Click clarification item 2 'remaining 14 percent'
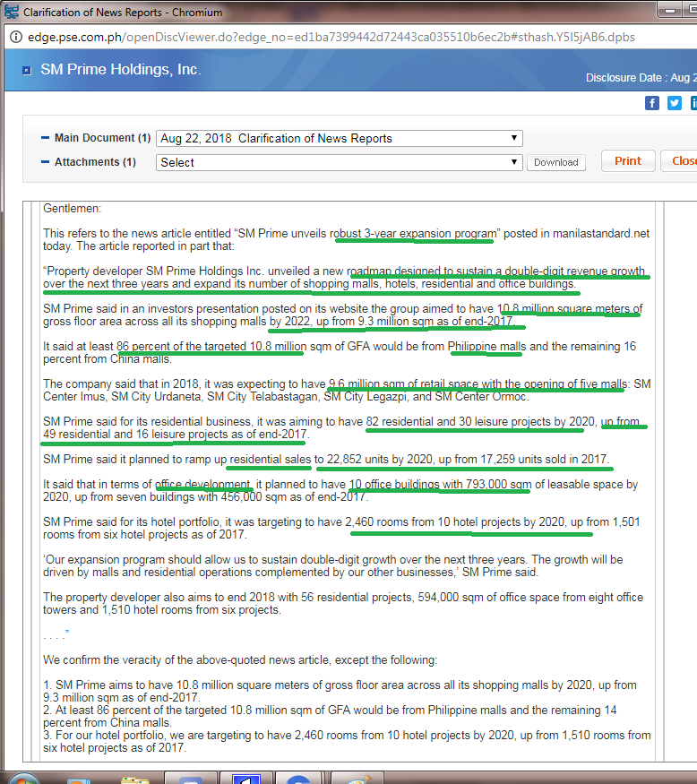The width and height of the screenshot is (697, 784). click(330, 716)
